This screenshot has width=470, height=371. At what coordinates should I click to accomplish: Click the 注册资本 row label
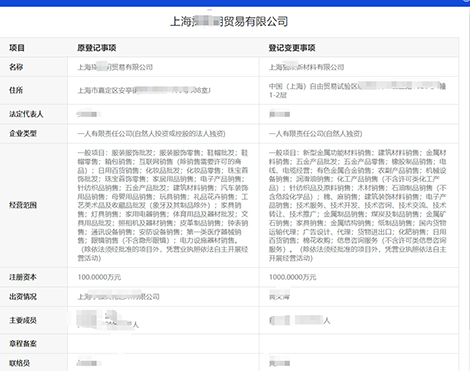[x=23, y=277]
